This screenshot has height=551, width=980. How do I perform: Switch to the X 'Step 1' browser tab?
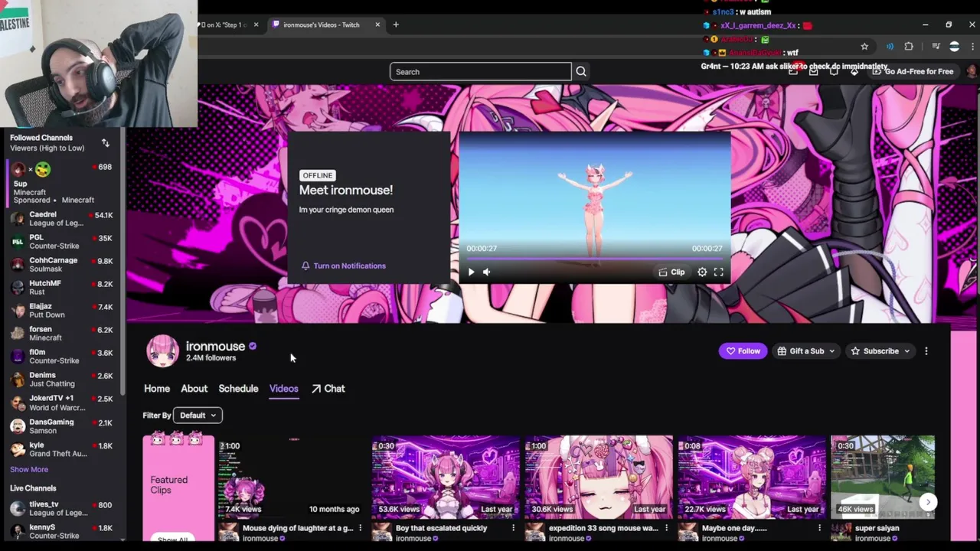(x=227, y=24)
